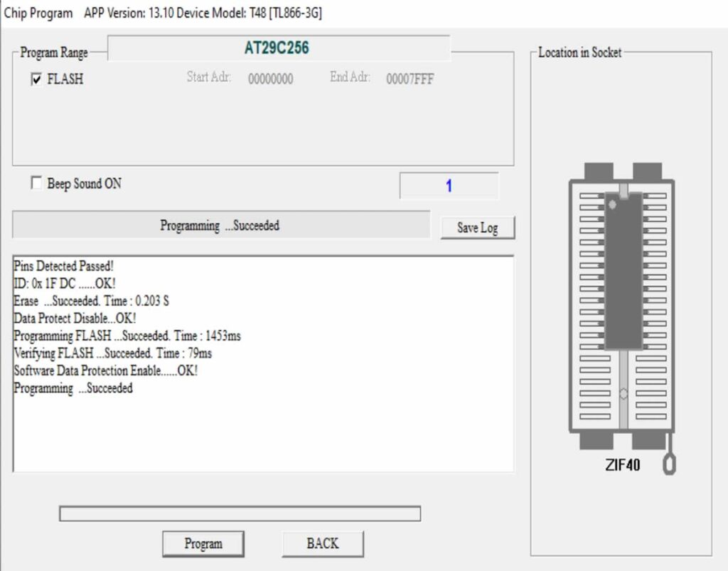Click the Program button
Viewport: 728px width, 571px height.
coord(203,544)
